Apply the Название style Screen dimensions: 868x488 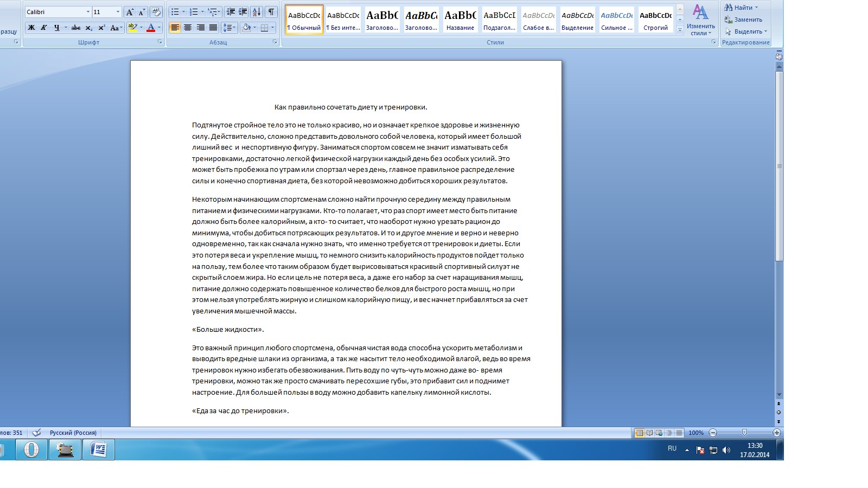pos(461,20)
